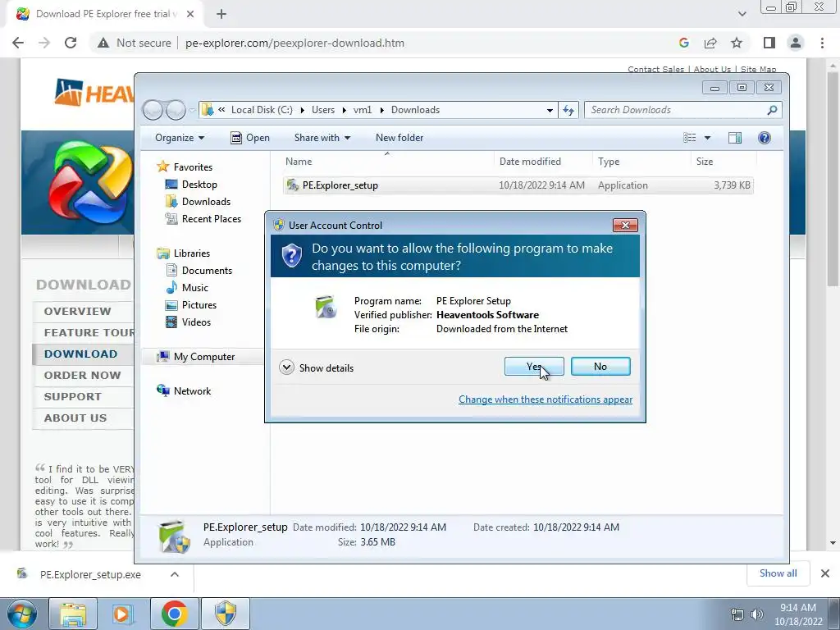This screenshot has height=630, width=840.
Task: Open Change when these notifications appear link
Action: pos(546,399)
